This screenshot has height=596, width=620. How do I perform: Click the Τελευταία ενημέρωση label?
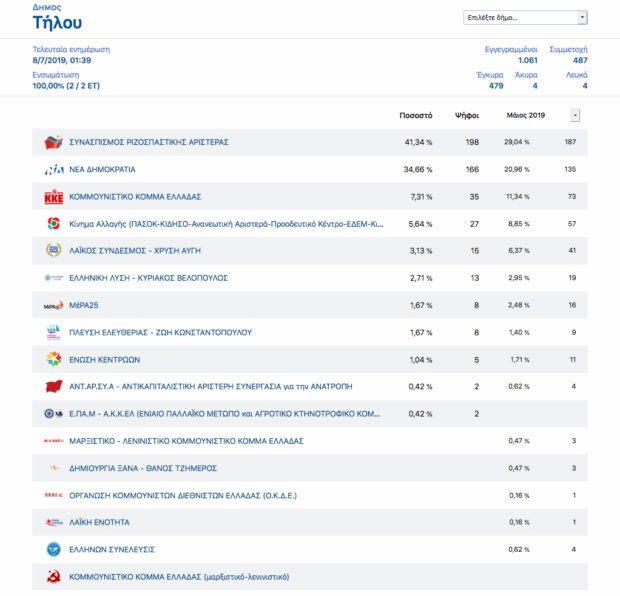point(71,49)
